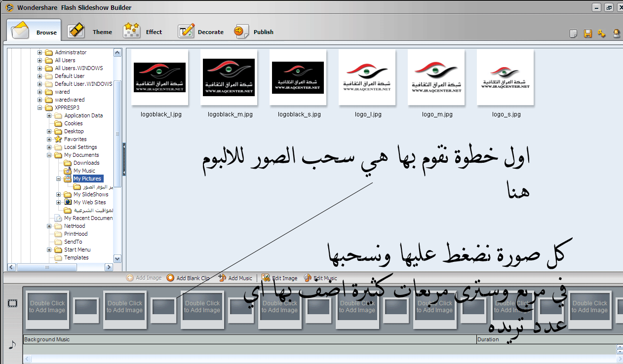
Task: Click the folder tree scroll right arrow
Action: point(109,267)
